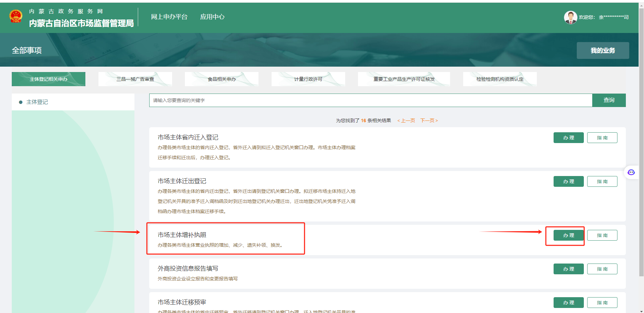Click the page vertical scrollbar
Viewport: 644px width, 313px height.
(641, 135)
